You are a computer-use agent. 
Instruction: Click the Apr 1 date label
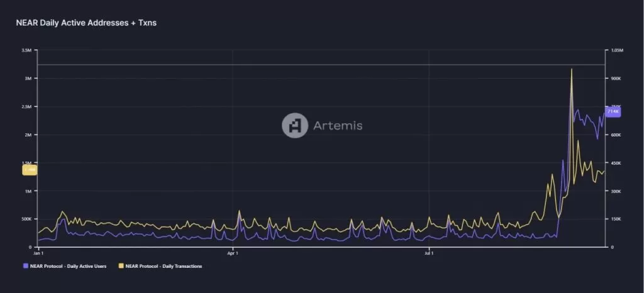pos(233,253)
